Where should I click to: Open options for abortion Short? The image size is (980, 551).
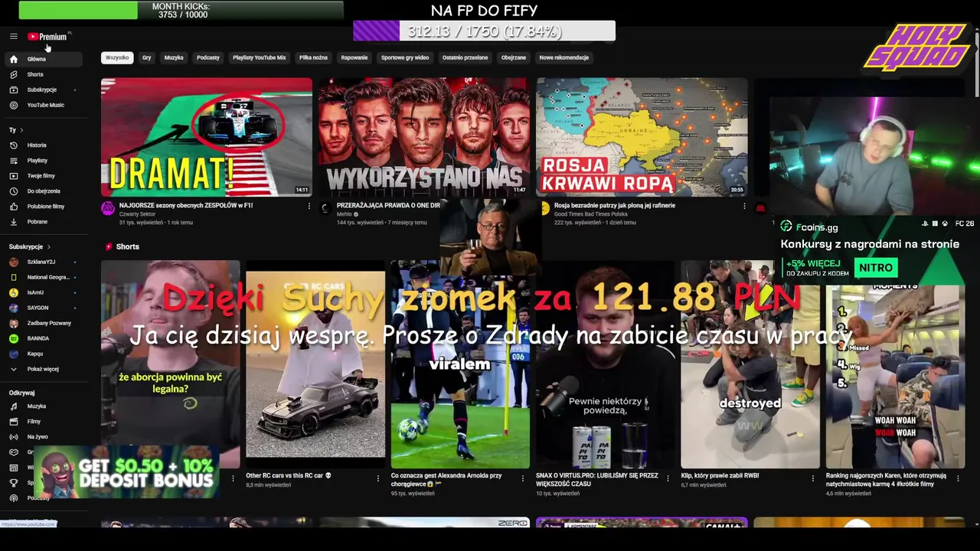coord(233,478)
